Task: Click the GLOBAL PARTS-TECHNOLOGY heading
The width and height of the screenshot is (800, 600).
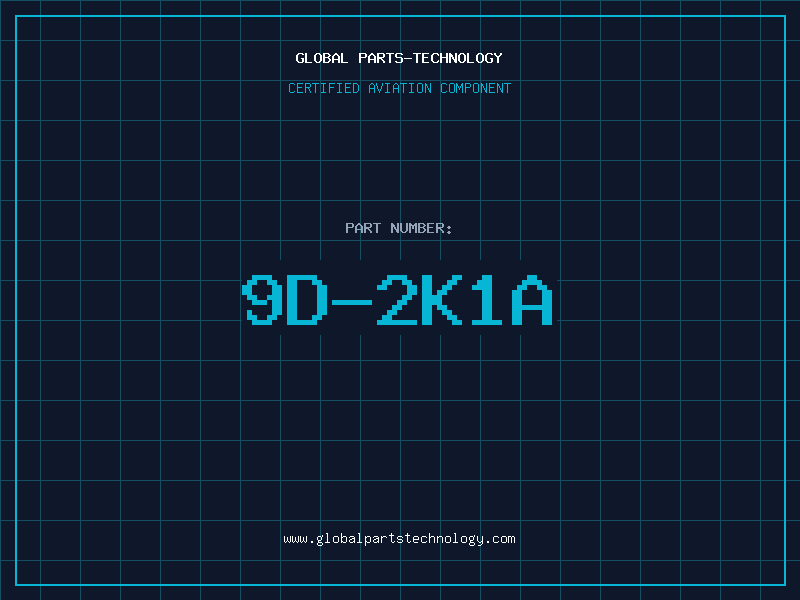Action: click(x=399, y=58)
